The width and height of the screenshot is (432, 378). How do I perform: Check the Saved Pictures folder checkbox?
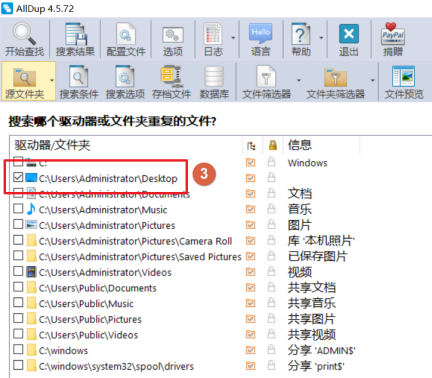(18, 256)
